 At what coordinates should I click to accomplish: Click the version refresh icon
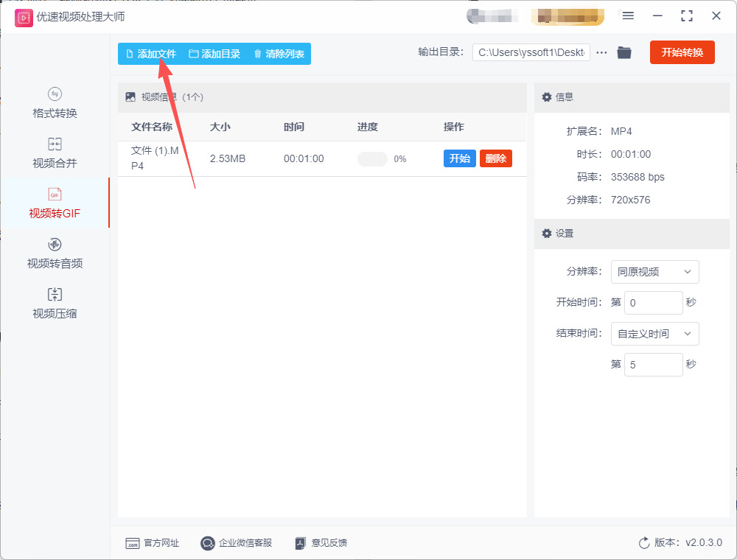644,543
